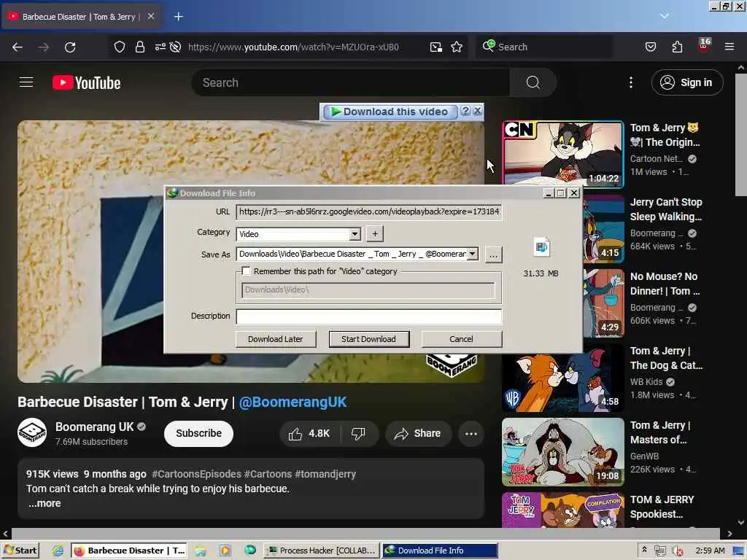Screen dimensions: 747x560
Task: Click Download this video button
Action: [390, 112]
